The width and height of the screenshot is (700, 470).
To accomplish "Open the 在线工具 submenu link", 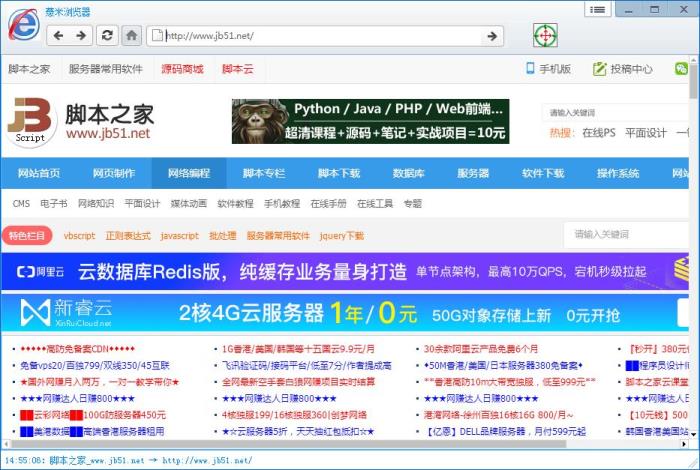I will (375, 204).
